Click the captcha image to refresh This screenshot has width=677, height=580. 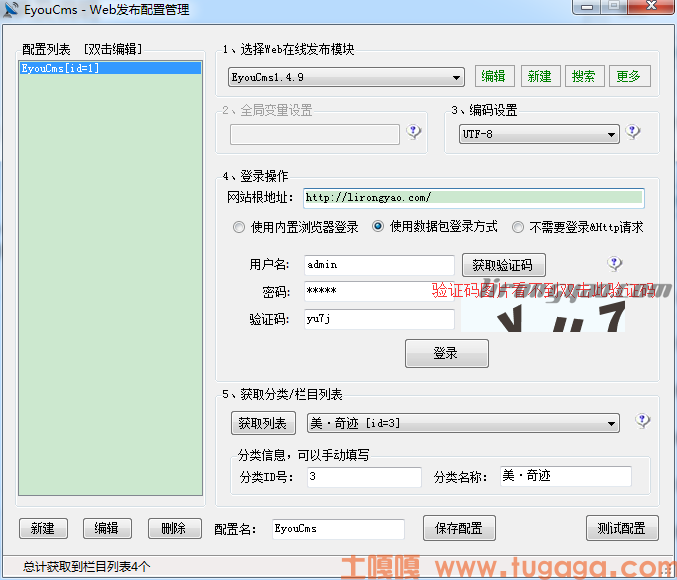[x=543, y=316]
